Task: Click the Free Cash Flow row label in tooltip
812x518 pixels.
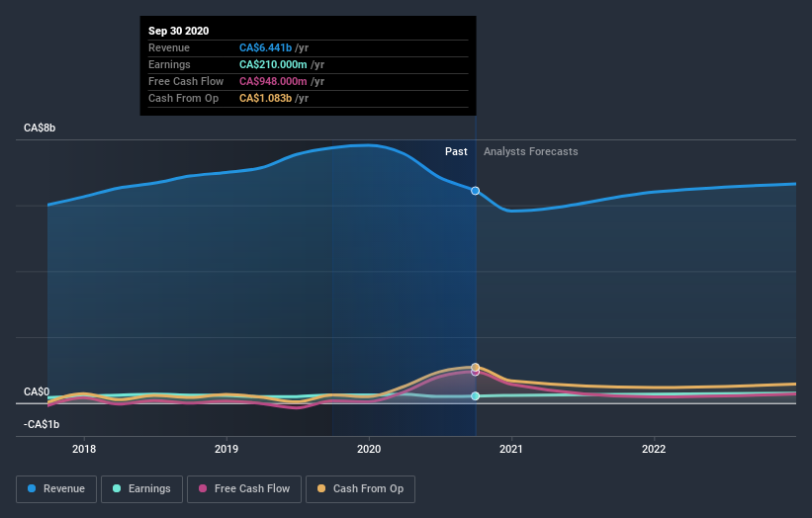Action: click(186, 81)
